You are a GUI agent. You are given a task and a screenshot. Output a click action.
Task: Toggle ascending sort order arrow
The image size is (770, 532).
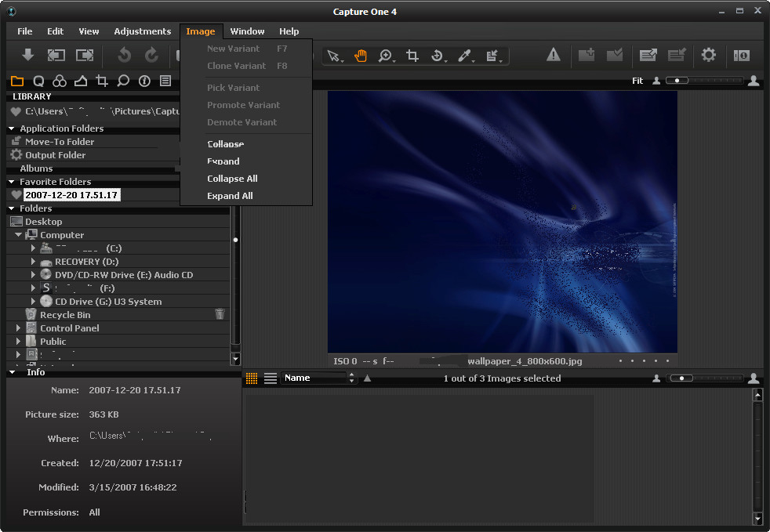[x=368, y=378]
